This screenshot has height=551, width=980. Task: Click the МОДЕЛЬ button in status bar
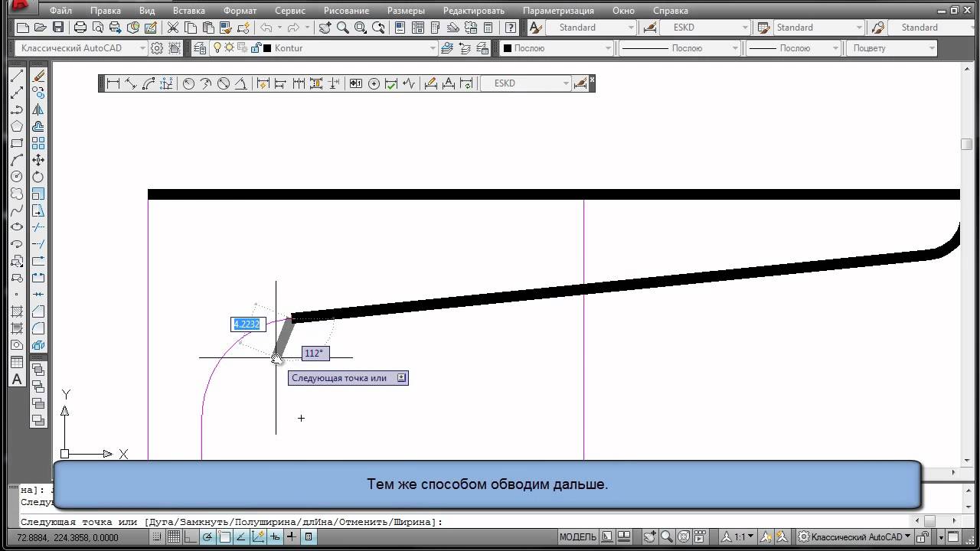(x=577, y=537)
